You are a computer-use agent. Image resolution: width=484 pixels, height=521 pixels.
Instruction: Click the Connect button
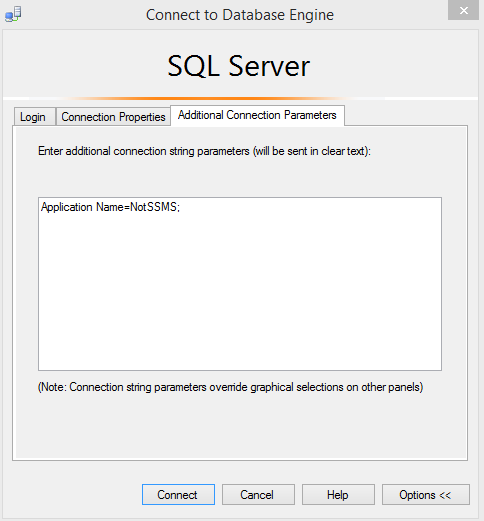coord(178,495)
